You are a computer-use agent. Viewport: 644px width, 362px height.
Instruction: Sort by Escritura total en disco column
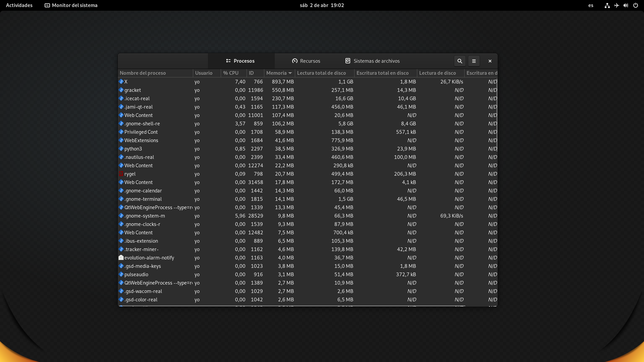(x=386, y=73)
